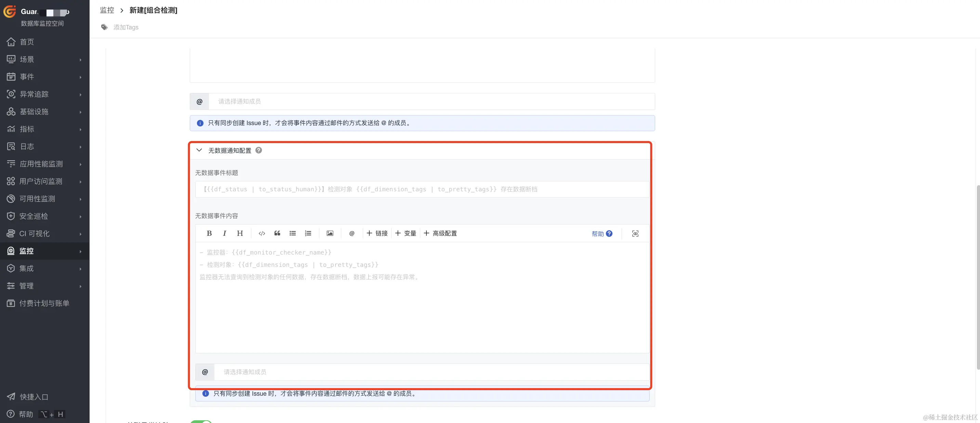Click the Italic formatting icon
980x423 pixels.
(224, 233)
